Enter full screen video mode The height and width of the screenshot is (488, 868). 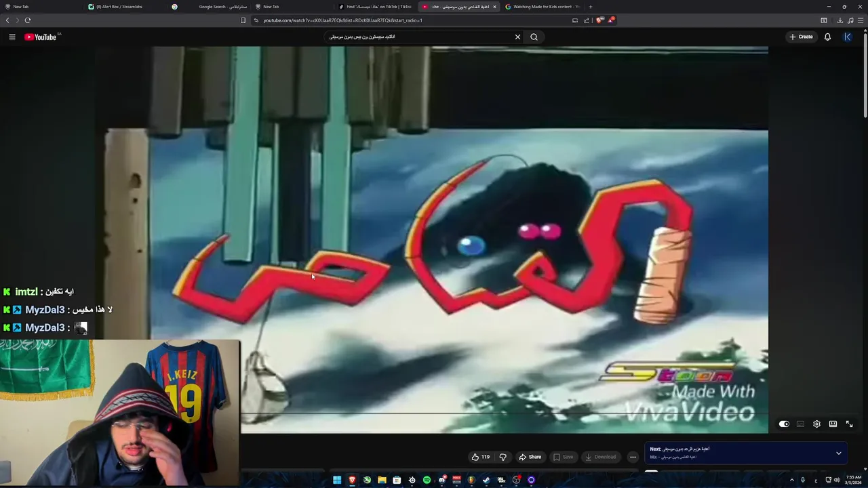[x=849, y=424]
